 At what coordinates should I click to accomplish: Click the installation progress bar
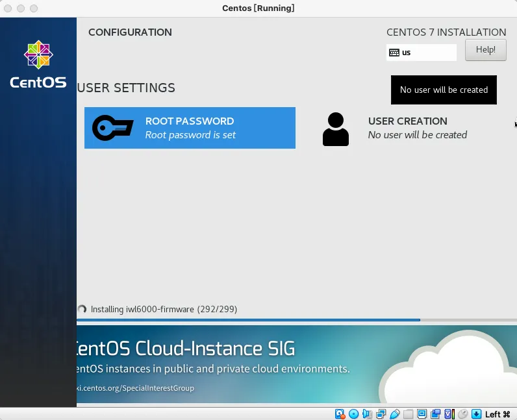(x=297, y=320)
